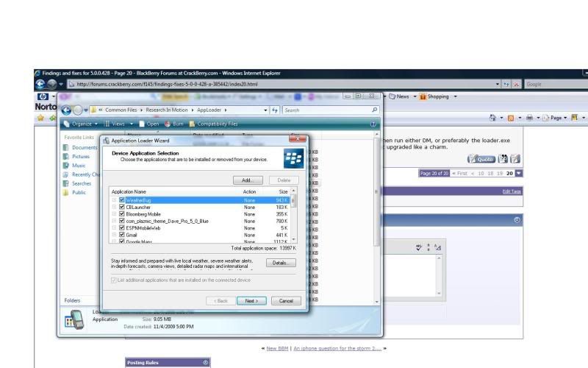This screenshot has height=368, width=588.
Task: Click the collapse icon on blue Quick Reply header
Action: 517,219
